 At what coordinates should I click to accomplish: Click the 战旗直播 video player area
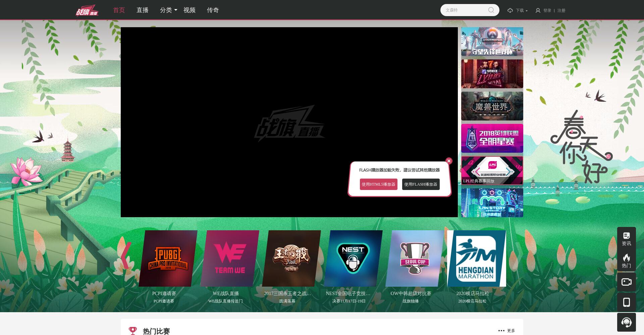(289, 122)
